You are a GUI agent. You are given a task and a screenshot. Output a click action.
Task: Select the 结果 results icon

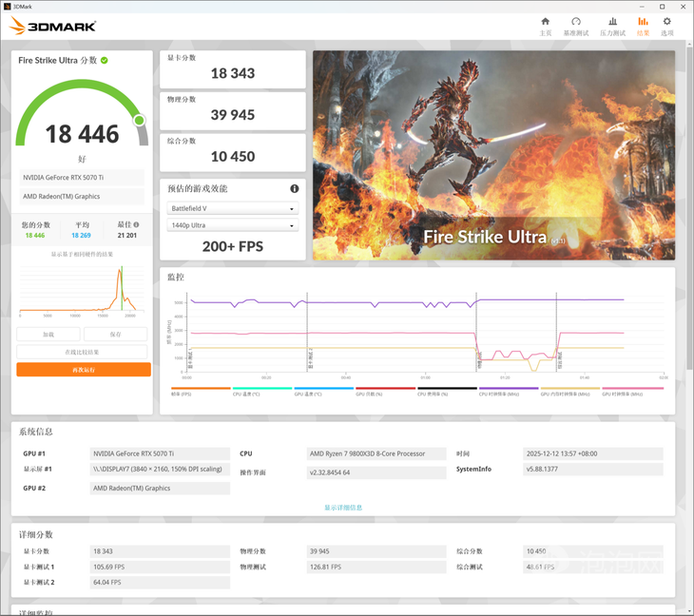click(x=643, y=26)
